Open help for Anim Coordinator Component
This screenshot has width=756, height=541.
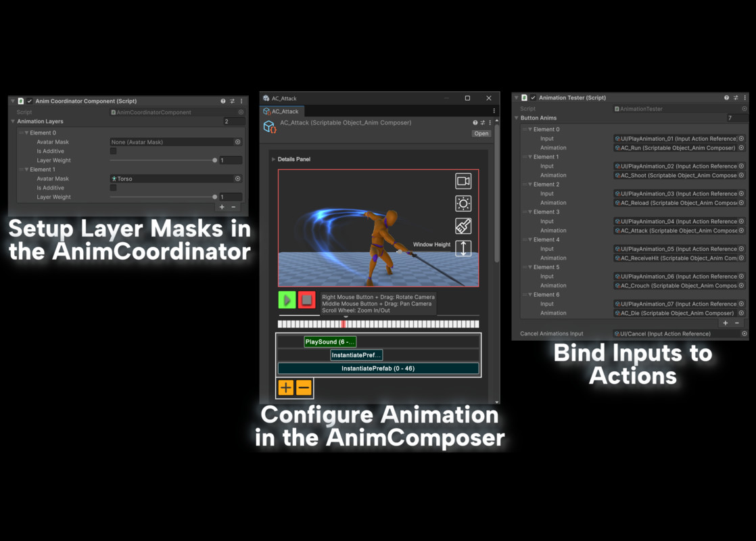pyautogui.click(x=222, y=100)
